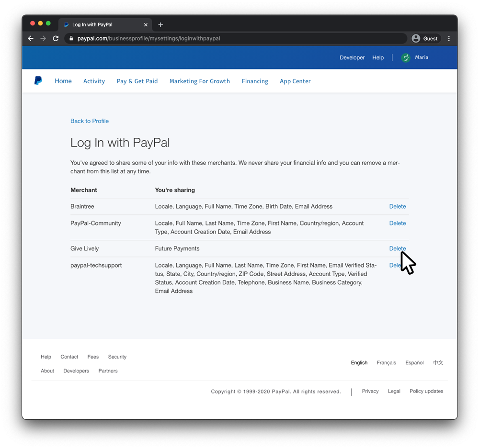Open Policy updates link

click(426, 391)
